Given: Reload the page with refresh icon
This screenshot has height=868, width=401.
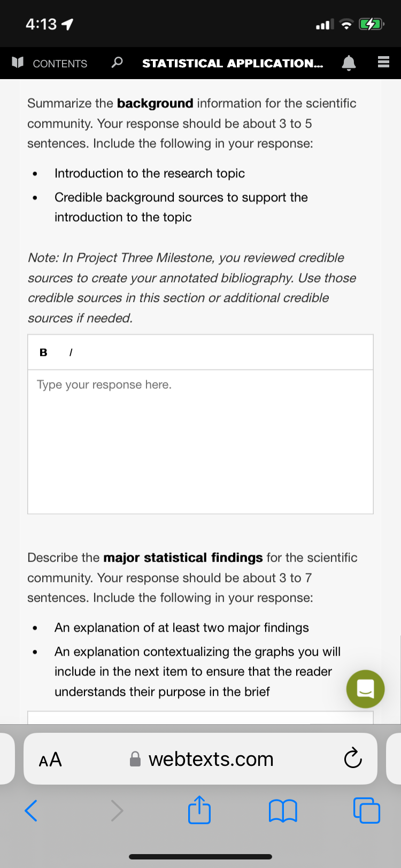Looking at the screenshot, I should tap(353, 758).
